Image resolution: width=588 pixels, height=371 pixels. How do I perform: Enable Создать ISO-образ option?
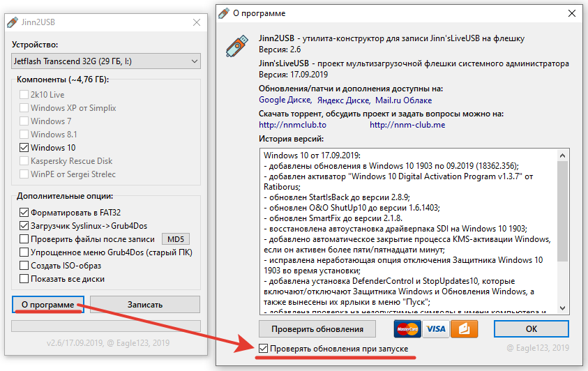(24, 265)
